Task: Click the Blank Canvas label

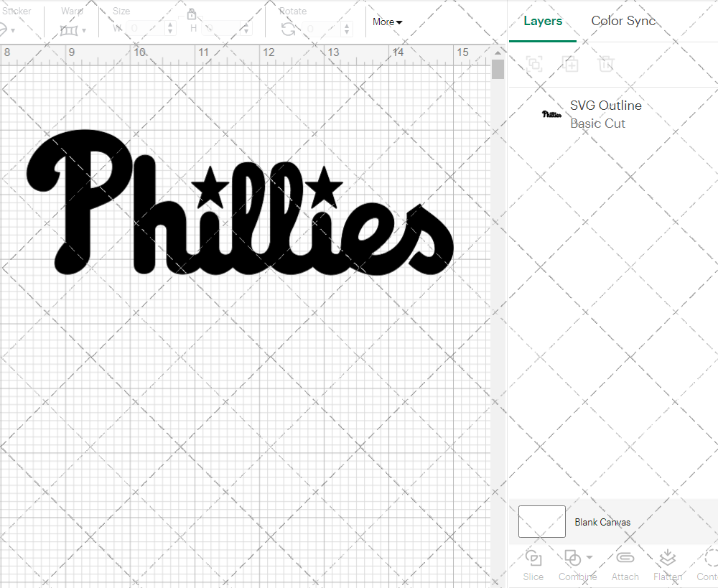Action: tap(602, 522)
